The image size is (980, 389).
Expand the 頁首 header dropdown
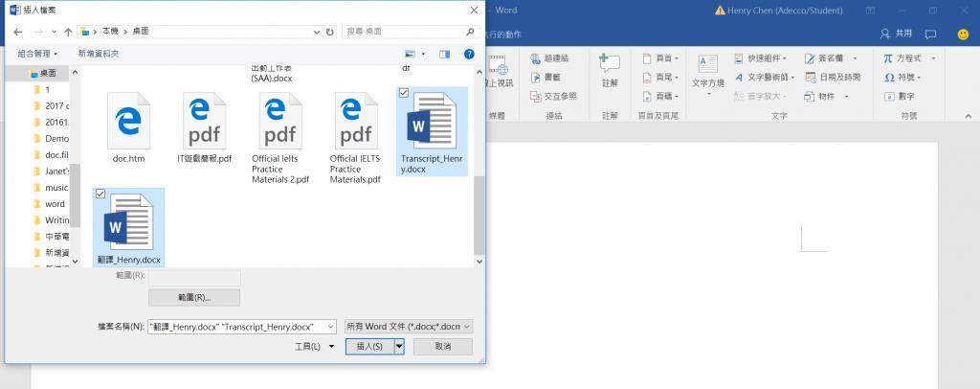[x=676, y=58]
